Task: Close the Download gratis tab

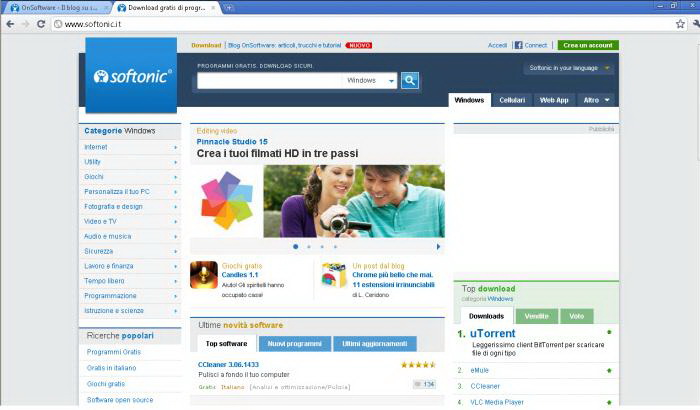Action: click(x=213, y=8)
